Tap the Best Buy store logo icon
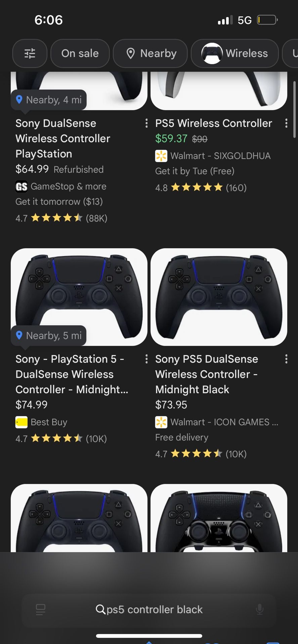Viewport: 298px width, 644px height. (22, 422)
